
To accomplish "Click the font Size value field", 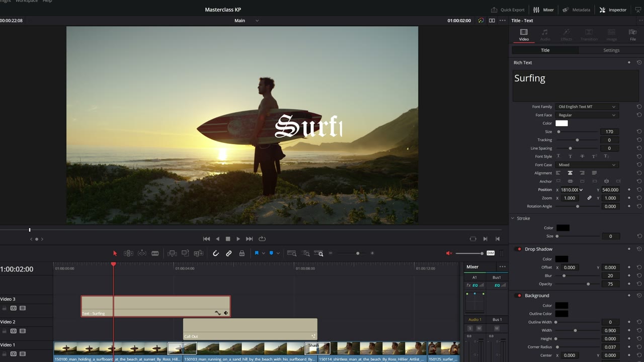I will coord(609,132).
